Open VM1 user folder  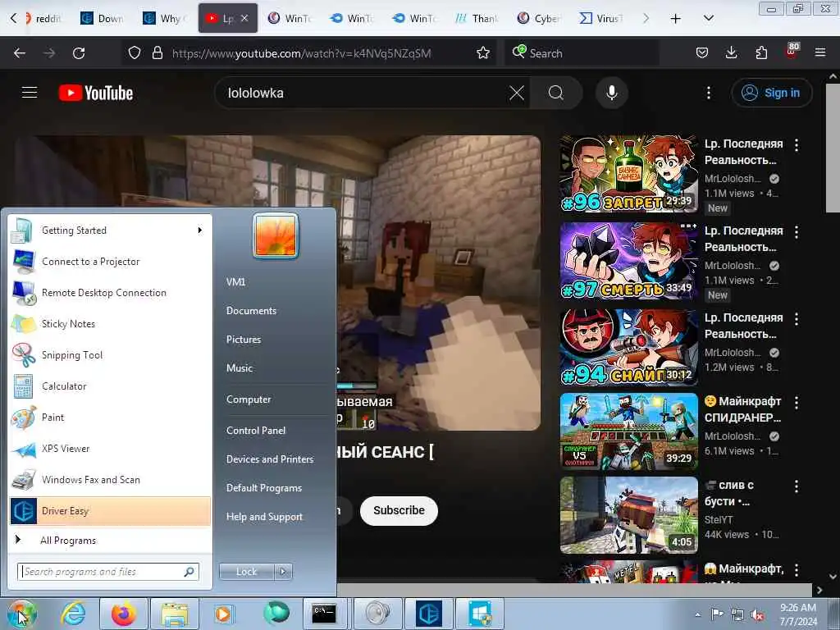pyautogui.click(x=235, y=282)
